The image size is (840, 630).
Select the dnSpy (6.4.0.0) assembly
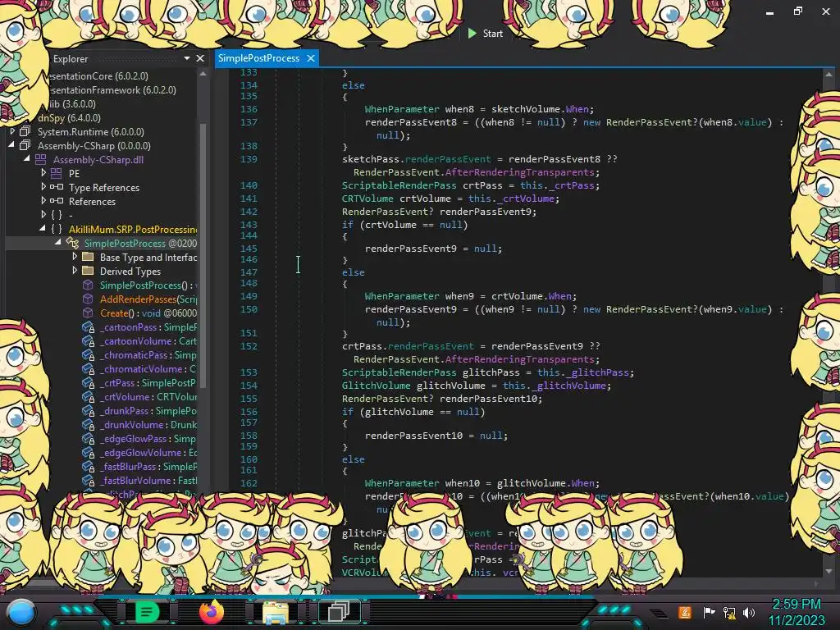[x=69, y=117]
